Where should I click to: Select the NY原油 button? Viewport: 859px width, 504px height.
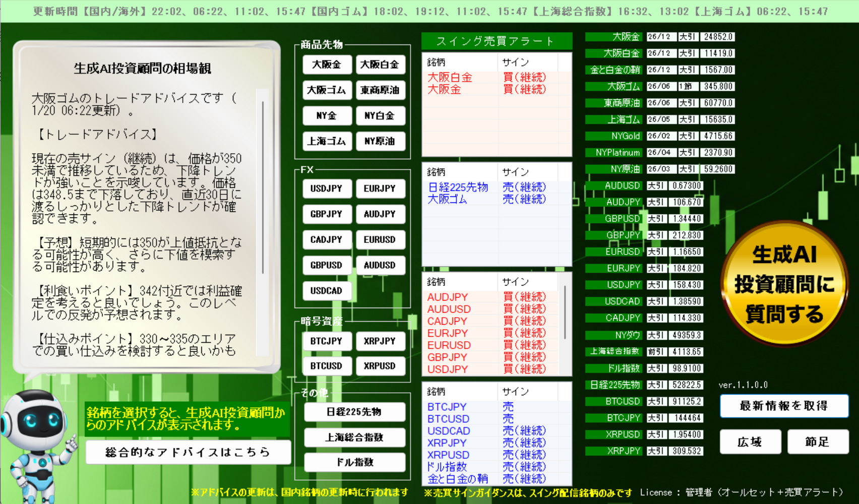(x=380, y=142)
